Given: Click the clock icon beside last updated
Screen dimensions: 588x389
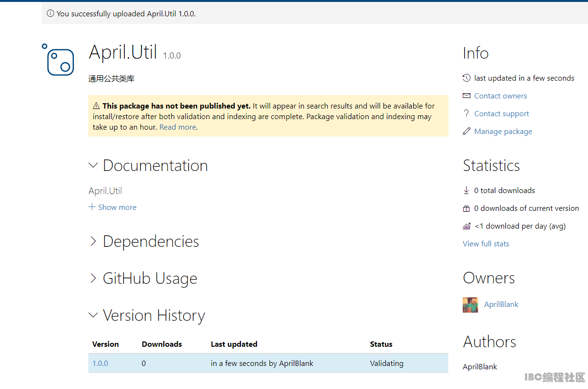Looking at the screenshot, I should click(467, 78).
